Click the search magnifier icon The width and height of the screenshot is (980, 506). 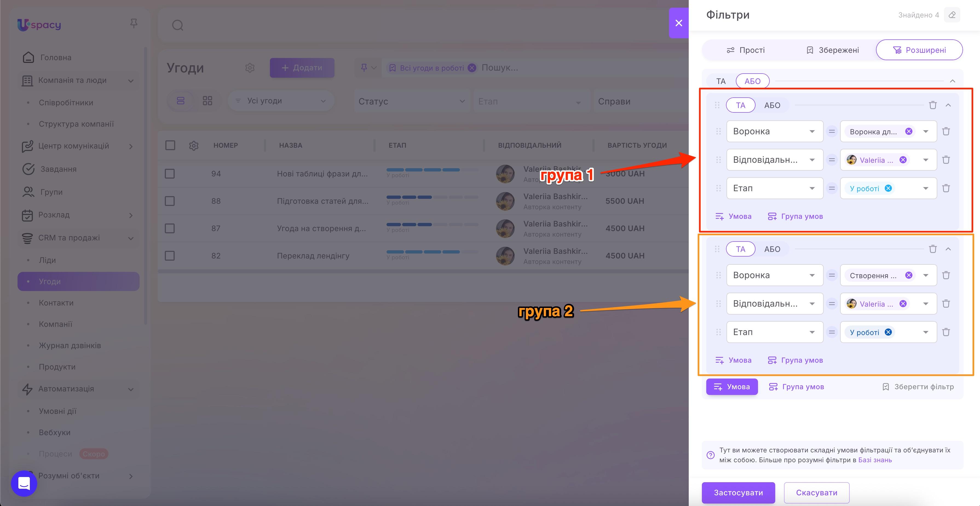click(177, 25)
